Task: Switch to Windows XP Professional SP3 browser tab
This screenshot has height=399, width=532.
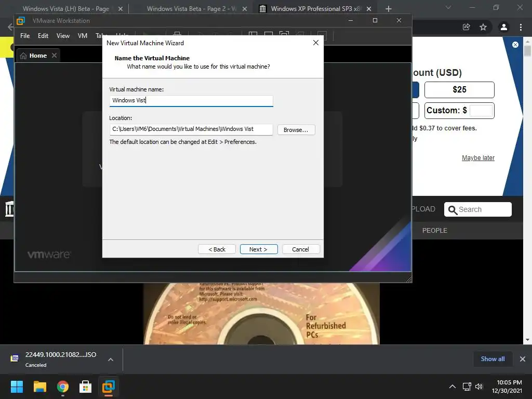Action: [315, 9]
